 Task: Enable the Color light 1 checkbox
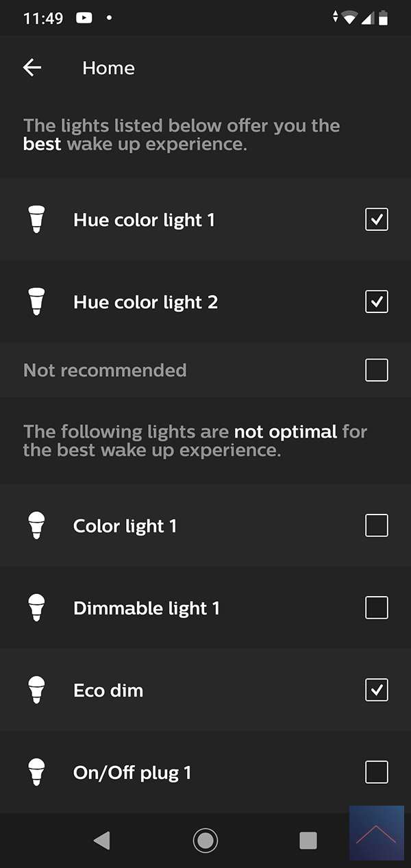pyautogui.click(x=377, y=526)
